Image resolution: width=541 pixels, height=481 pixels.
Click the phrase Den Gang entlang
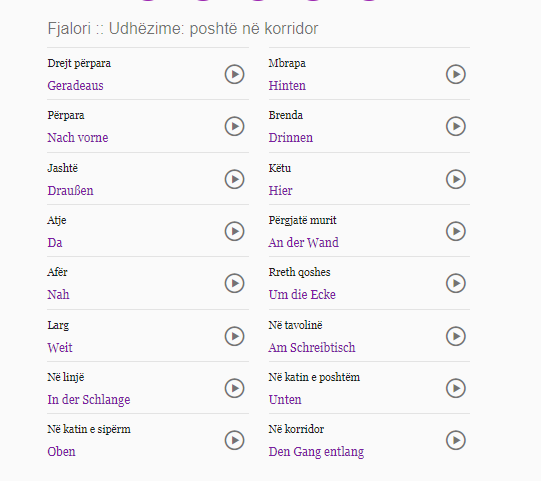(x=316, y=452)
